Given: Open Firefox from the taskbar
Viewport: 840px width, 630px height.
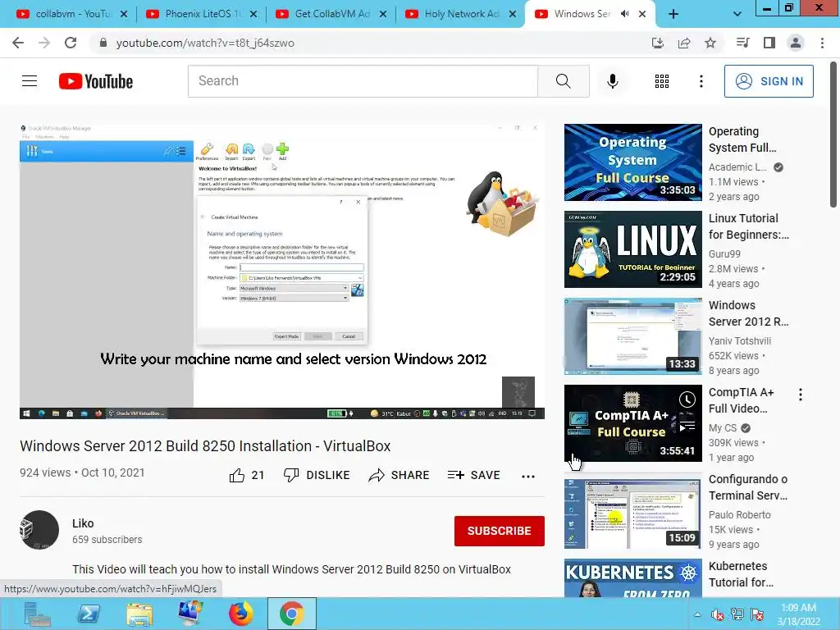Looking at the screenshot, I should [240, 614].
